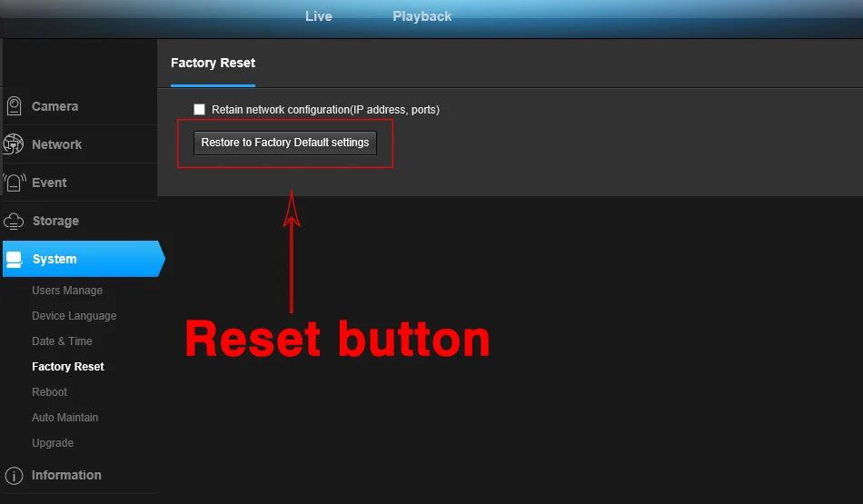The image size is (863, 504).
Task: Click the Camera sidebar icon
Action: 15,105
